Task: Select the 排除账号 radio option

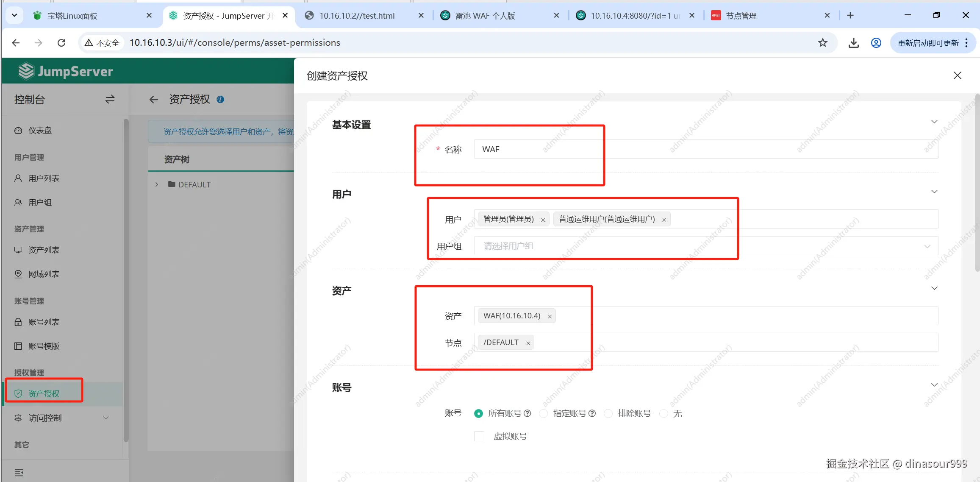Action: pos(608,414)
